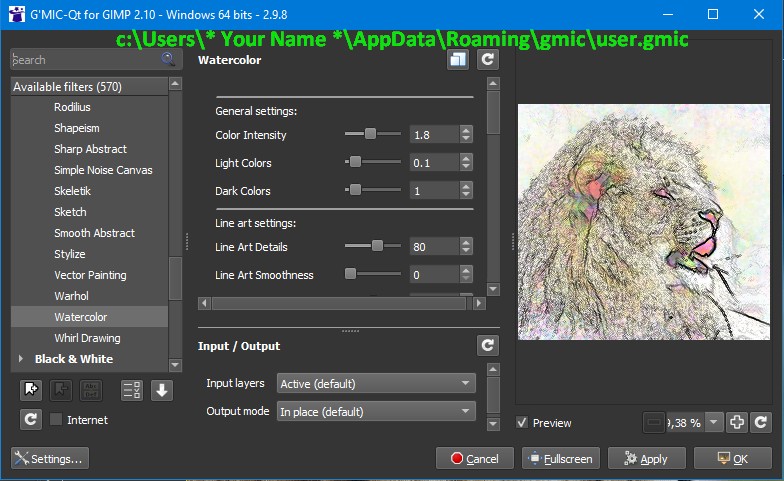
Task: Reset the preview zoom with refresh icon
Action: point(761,422)
